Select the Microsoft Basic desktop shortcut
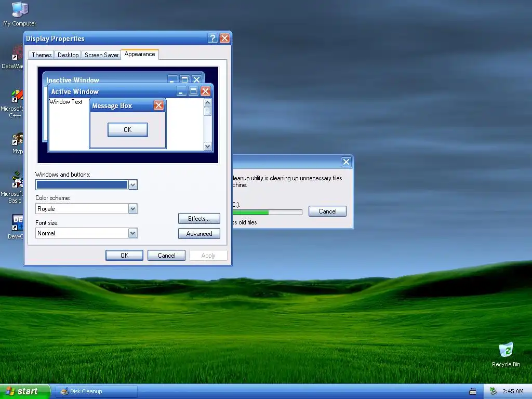This screenshot has width=532, height=399. pos(14,187)
